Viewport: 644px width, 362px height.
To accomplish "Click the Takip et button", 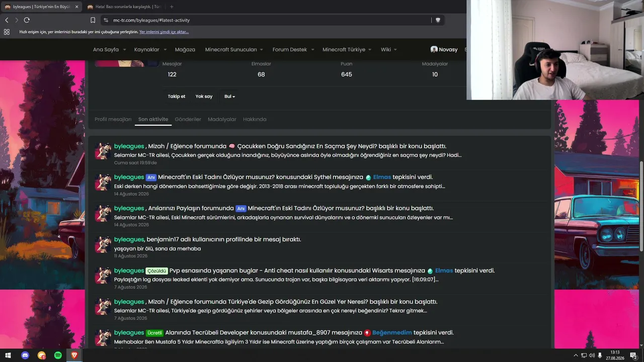I will pos(177,97).
